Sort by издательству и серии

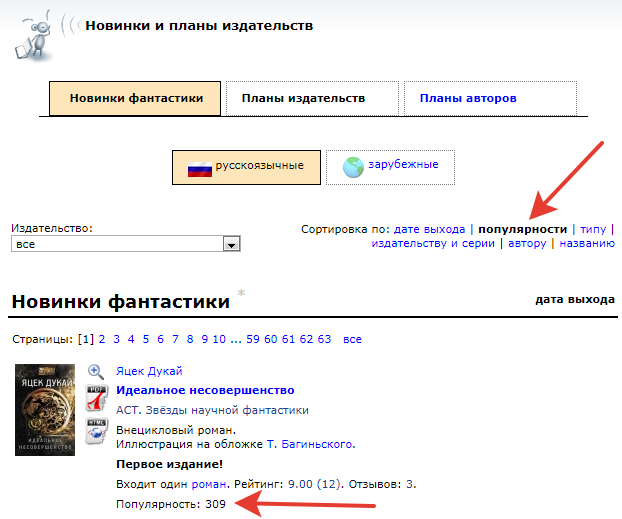pyautogui.click(x=433, y=243)
